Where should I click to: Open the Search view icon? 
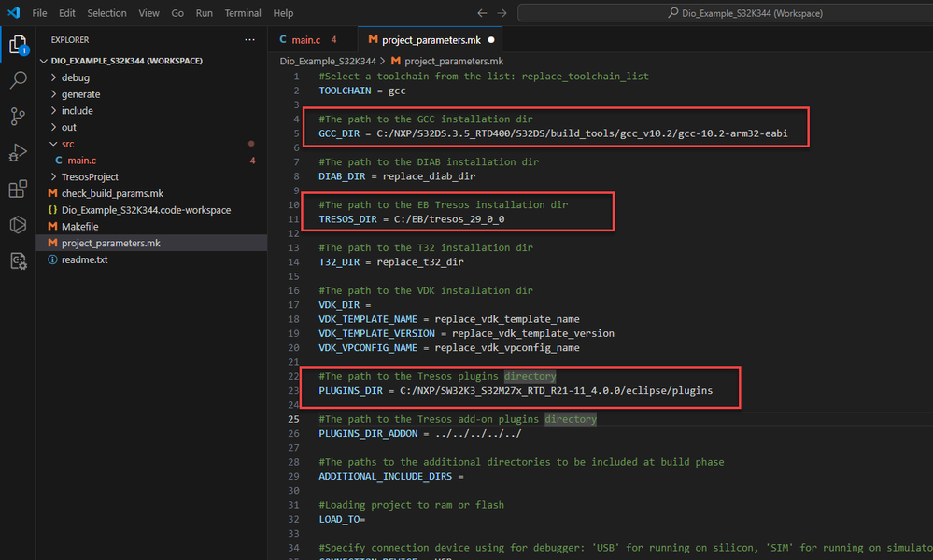point(18,79)
